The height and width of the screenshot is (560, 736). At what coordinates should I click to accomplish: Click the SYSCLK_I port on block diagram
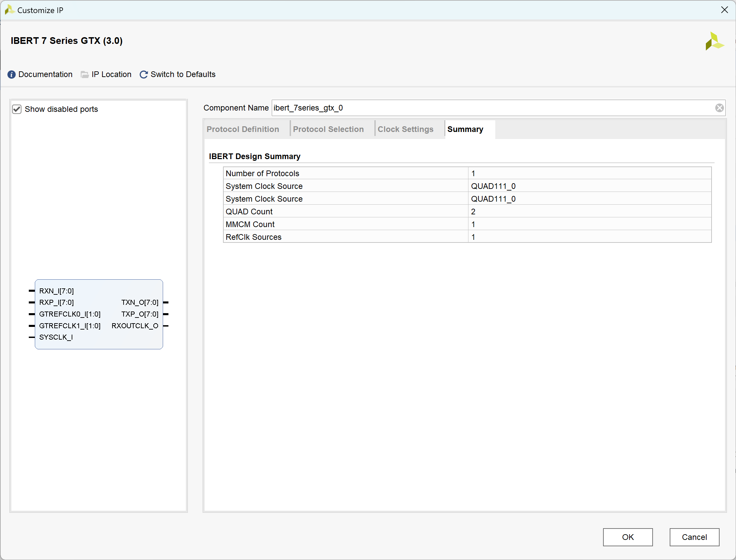point(56,337)
